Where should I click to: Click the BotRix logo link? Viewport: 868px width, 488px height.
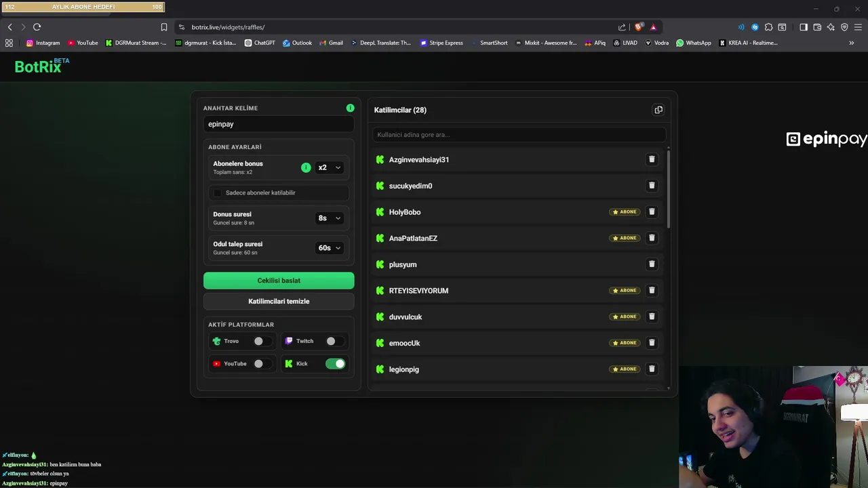[42, 66]
